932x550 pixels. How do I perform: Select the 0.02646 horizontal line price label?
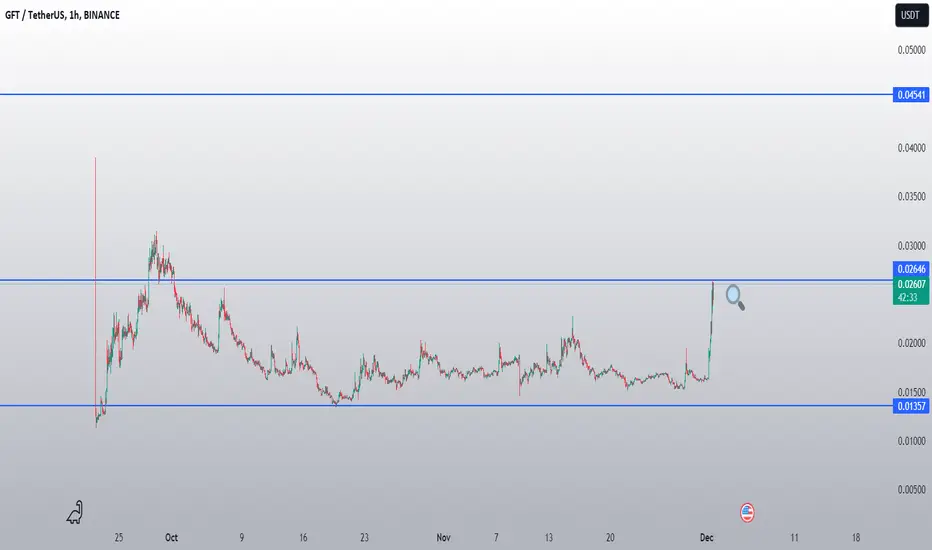pos(911,269)
